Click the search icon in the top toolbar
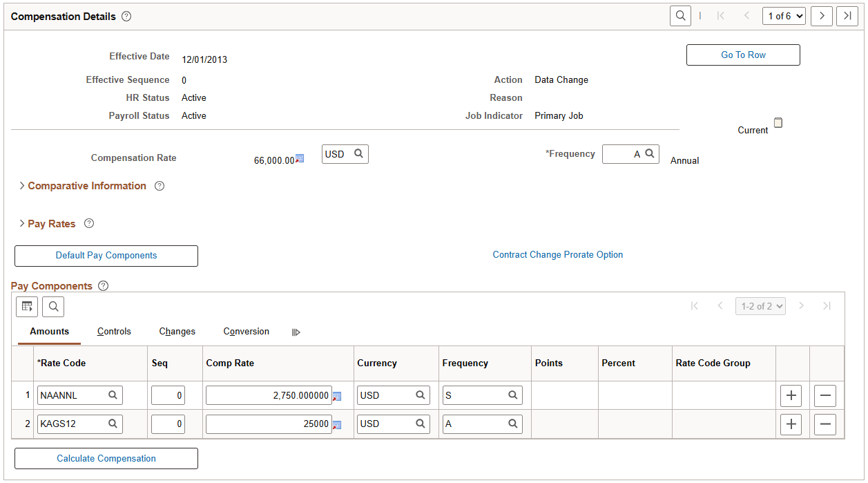The height and width of the screenshot is (483, 868). [680, 15]
